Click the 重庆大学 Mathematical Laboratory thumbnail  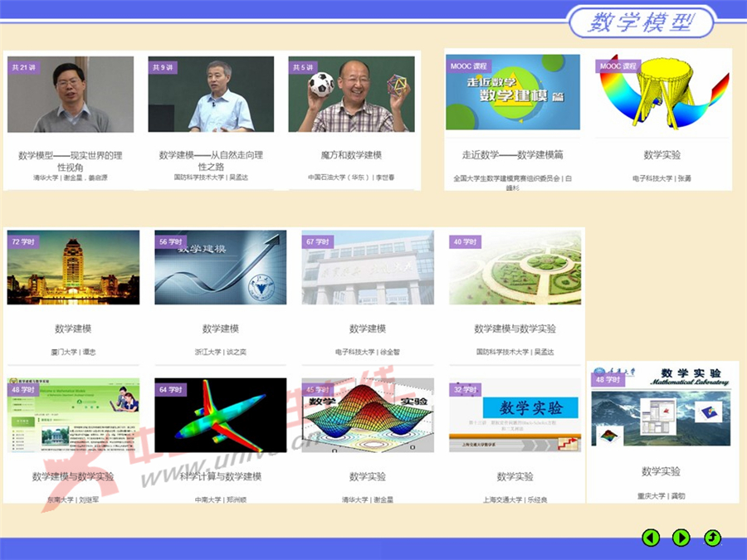[x=661, y=407]
